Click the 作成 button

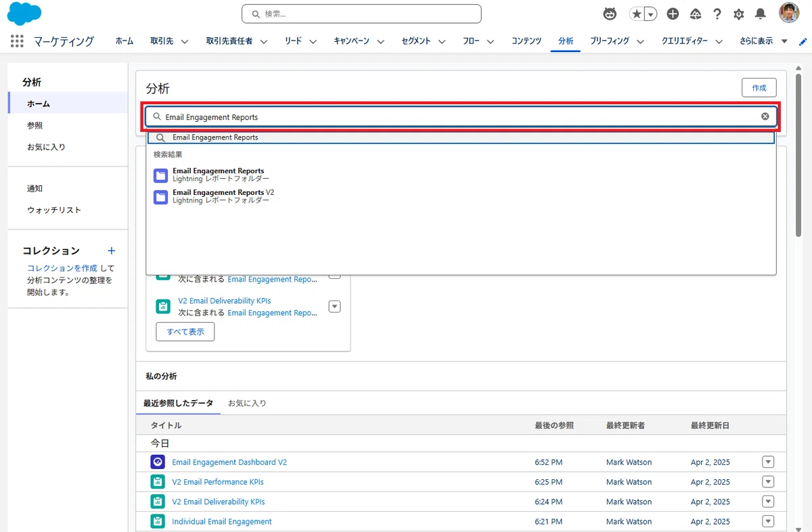759,88
